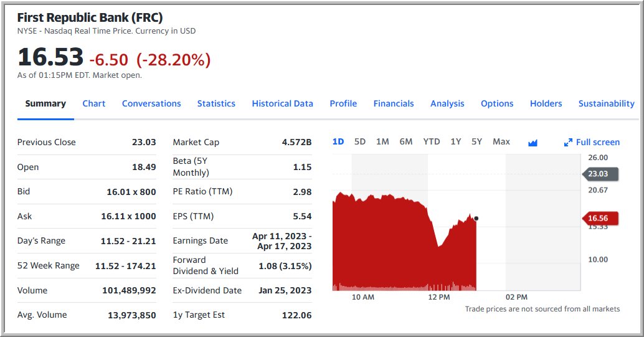Click the Previous Close label
Image resolution: width=644 pixels, height=337 pixels.
pyautogui.click(x=47, y=142)
